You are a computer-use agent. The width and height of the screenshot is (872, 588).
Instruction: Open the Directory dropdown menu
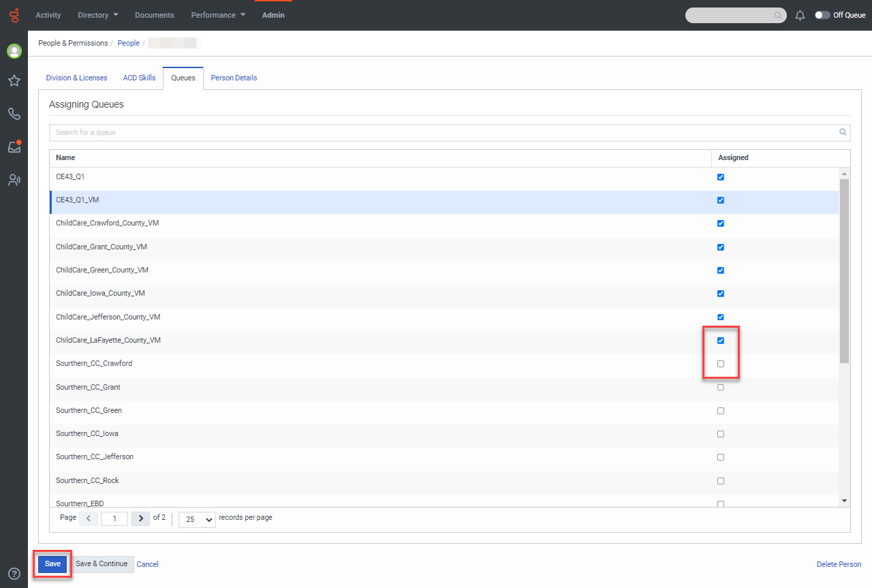[98, 15]
